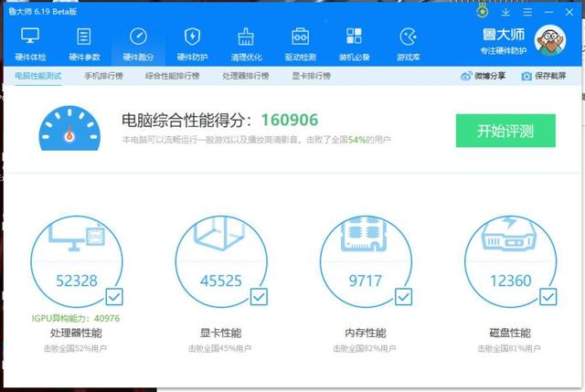Start the benchmark with 开始评测 button
Image resolution: width=585 pixels, height=392 pixels.
(505, 131)
